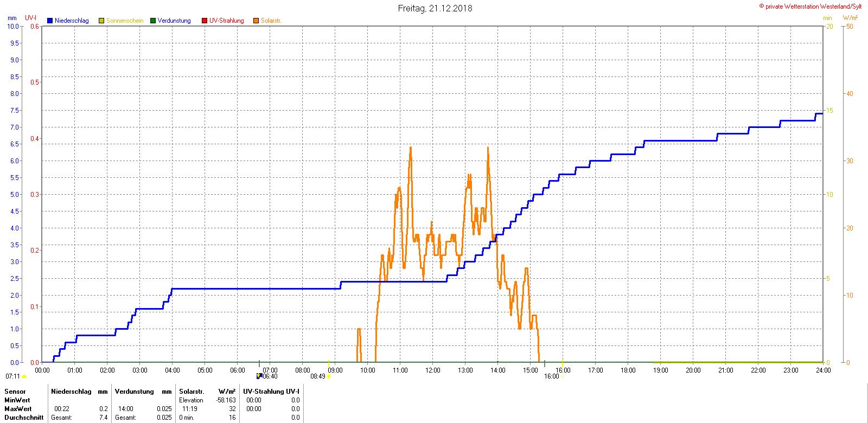Click the green Verdunstung legend swatch
This screenshot has width=868, height=423.
(153, 21)
